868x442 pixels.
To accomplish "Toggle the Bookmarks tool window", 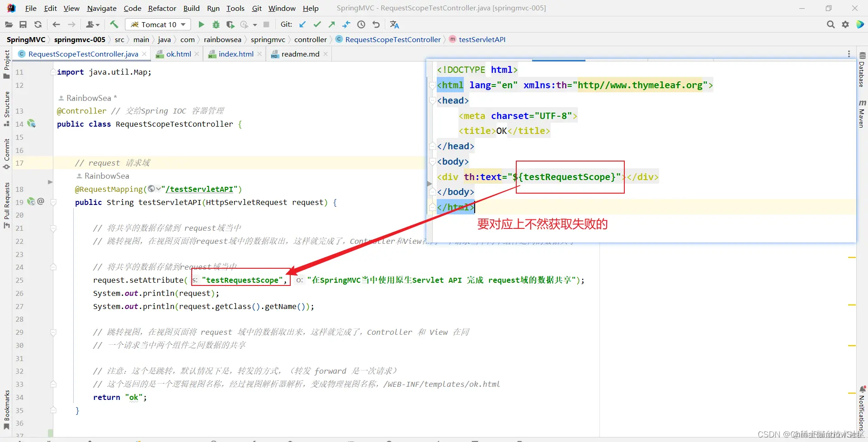I will click(x=7, y=409).
